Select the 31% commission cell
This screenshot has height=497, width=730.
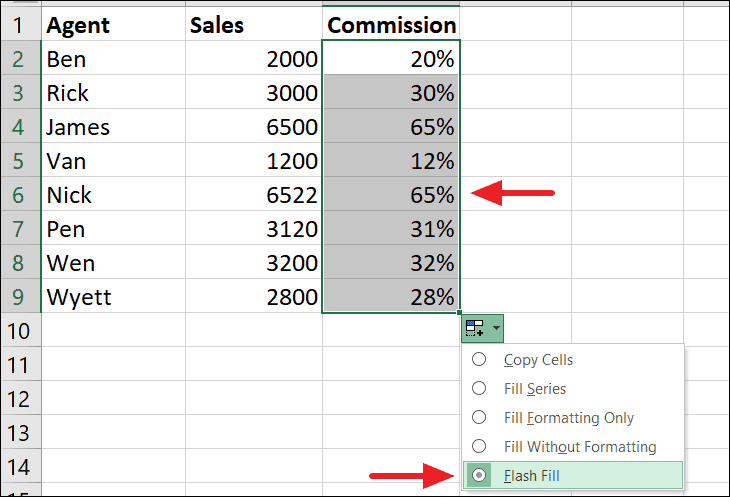pos(391,228)
